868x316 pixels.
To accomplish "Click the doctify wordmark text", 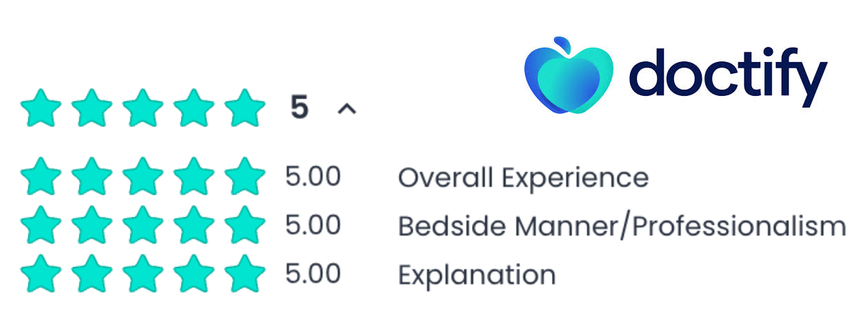I will point(728,76).
